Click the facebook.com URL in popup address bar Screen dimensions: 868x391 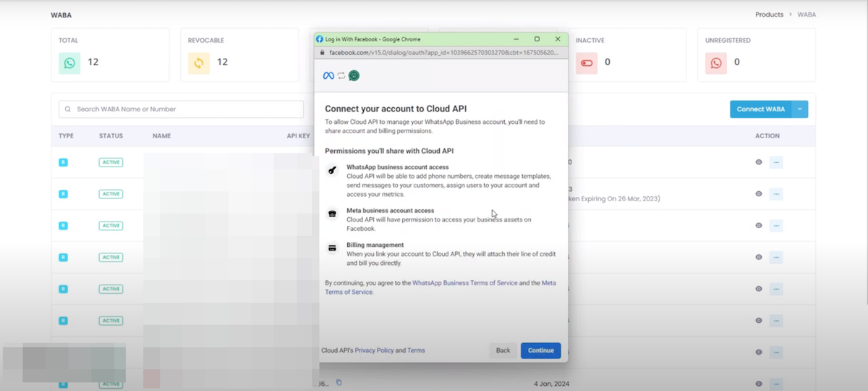click(x=443, y=53)
